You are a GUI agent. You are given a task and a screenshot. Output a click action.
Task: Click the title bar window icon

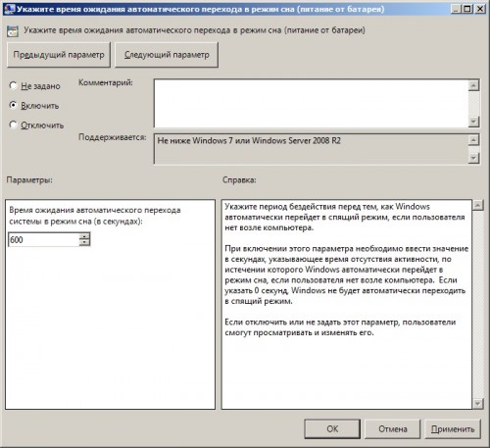point(9,9)
